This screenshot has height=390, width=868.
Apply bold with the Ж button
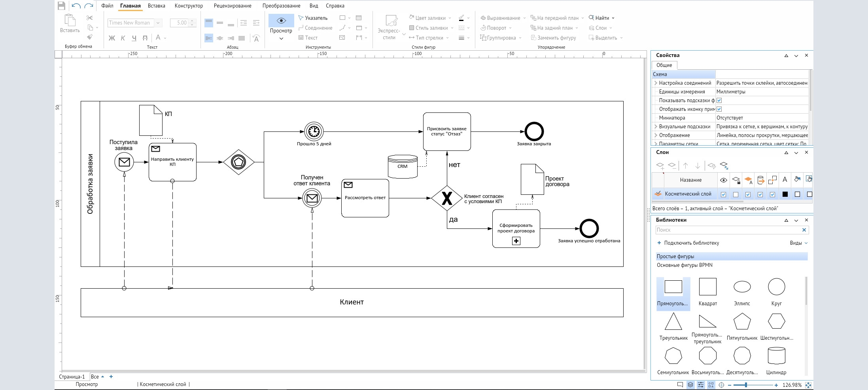pos(112,38)
